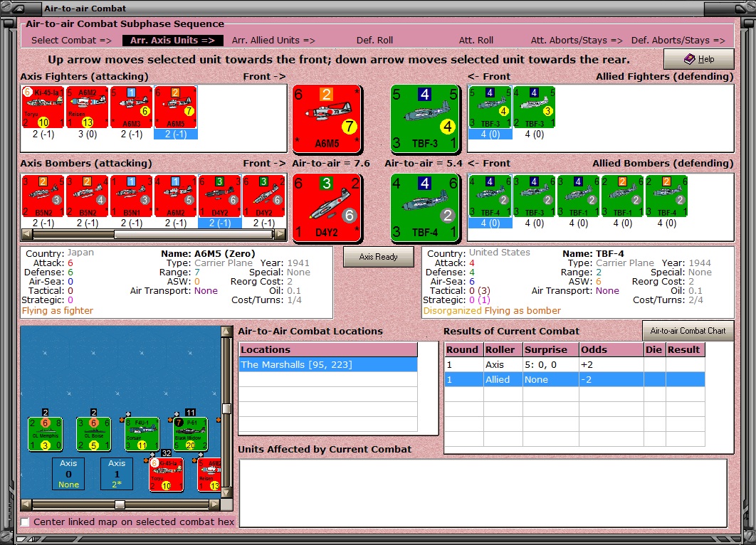
Task: Select TBF-1 bomber with blue 4 badge
Action: (579, 196)
